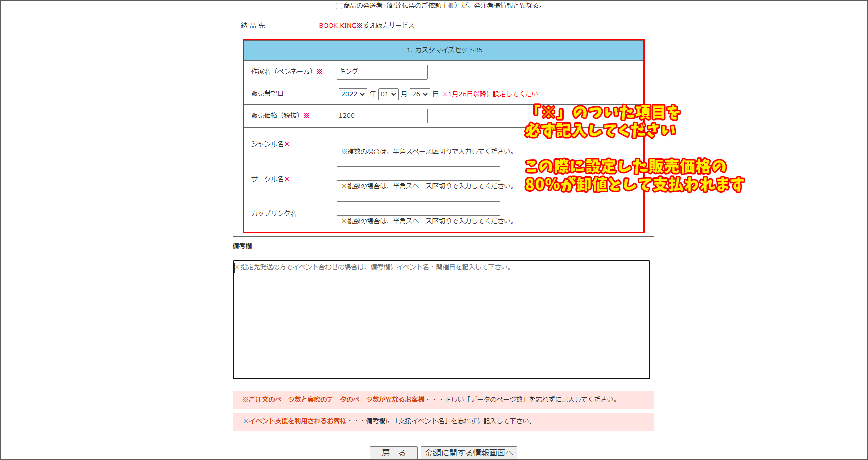The image size is (868, 460).
Task: Click the 販売希望日 row label
Action: click(267, 94)
